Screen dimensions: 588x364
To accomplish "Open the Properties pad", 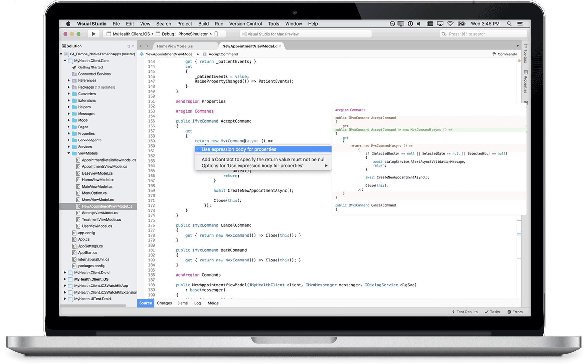I will click(x=526, y=82).
